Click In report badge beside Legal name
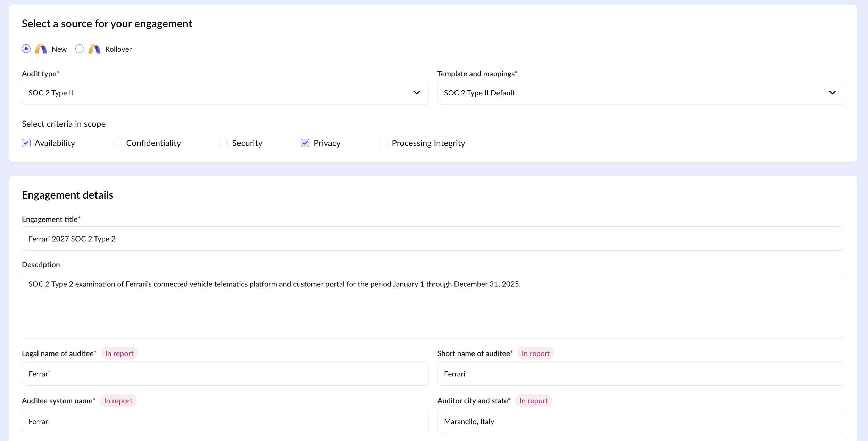 [x=119, y=353]
